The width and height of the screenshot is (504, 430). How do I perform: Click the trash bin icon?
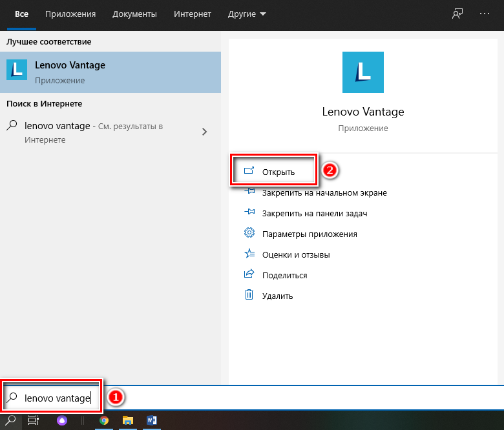tap(249, 294)
